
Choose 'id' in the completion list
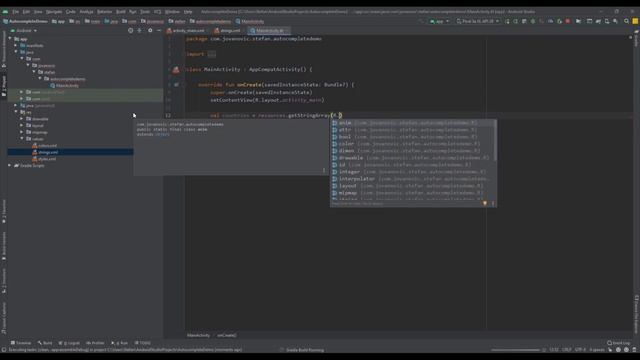tap(412, 164)
